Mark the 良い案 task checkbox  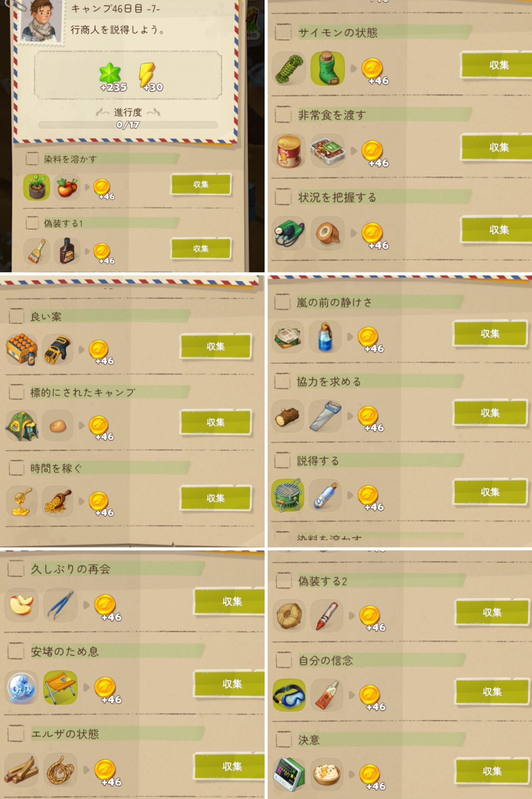[16, 316]
